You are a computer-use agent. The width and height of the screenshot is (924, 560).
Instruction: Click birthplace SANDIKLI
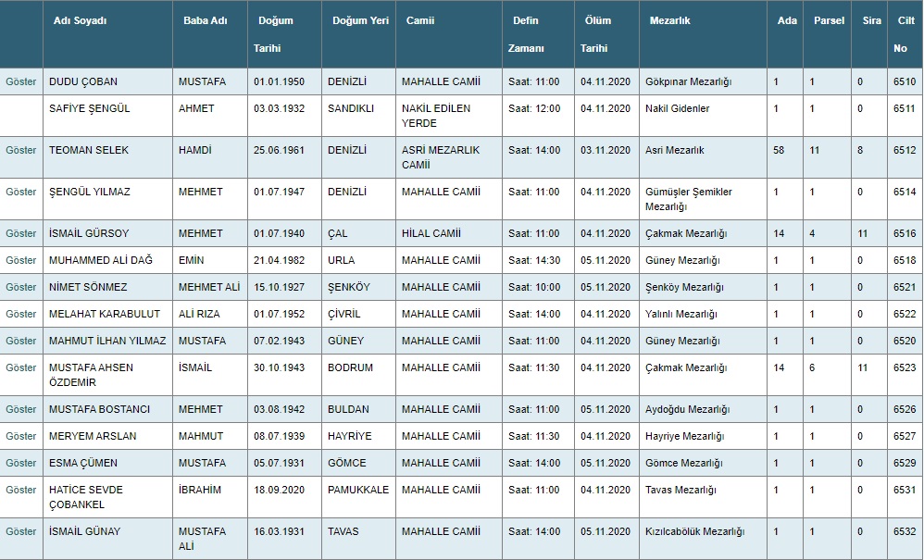pyautogui.click(x=351, y=109)
